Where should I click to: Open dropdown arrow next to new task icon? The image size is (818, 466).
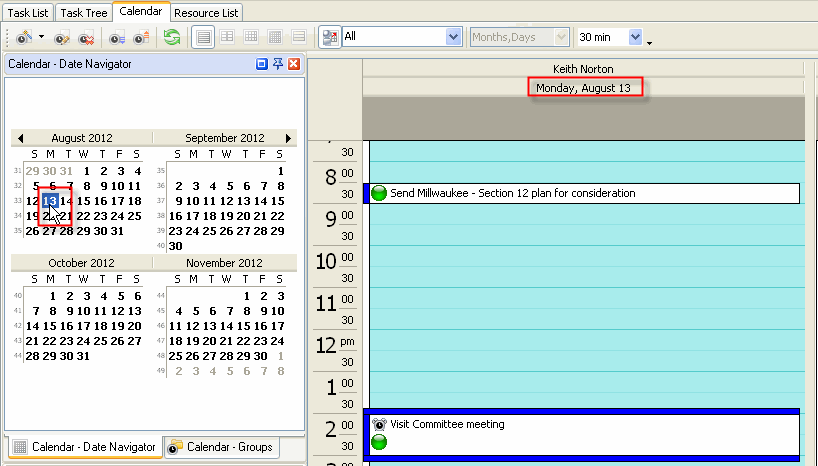pyautogui.click(x=41, y=37)
